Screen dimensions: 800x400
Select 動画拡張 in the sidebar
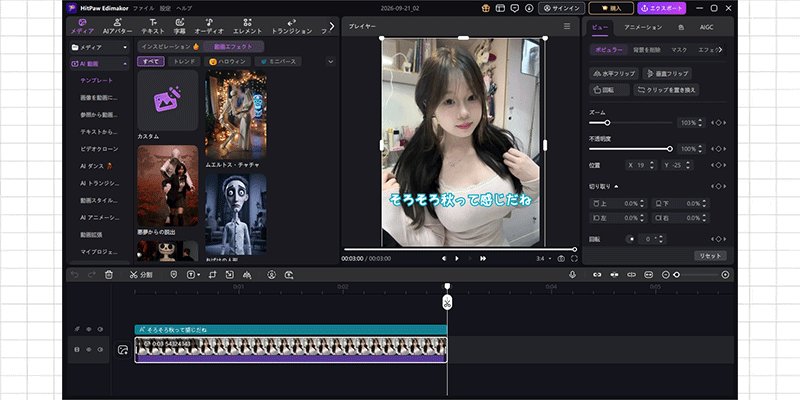91,235
